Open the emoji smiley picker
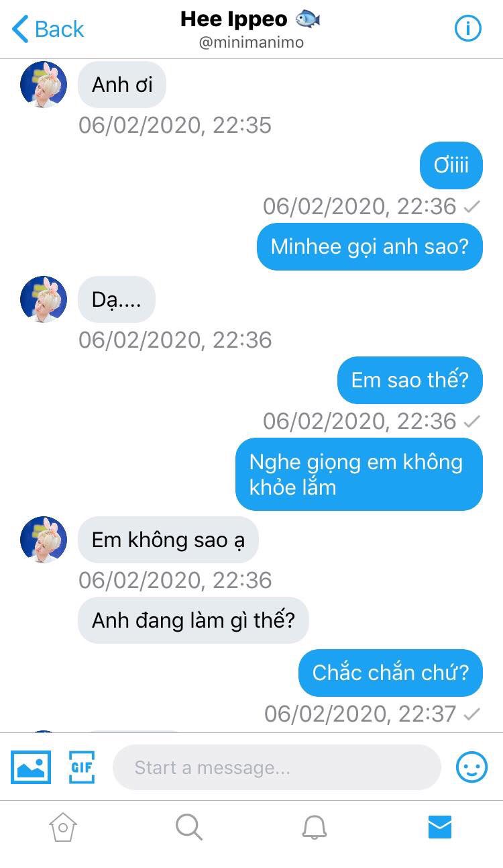503x868 pixels. [471, 767]
